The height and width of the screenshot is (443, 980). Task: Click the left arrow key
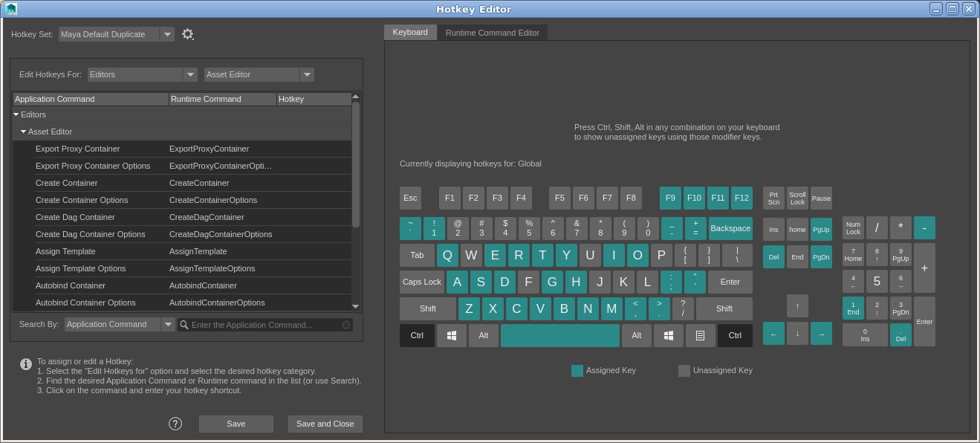pyautogui.click(x=773, y=333)
